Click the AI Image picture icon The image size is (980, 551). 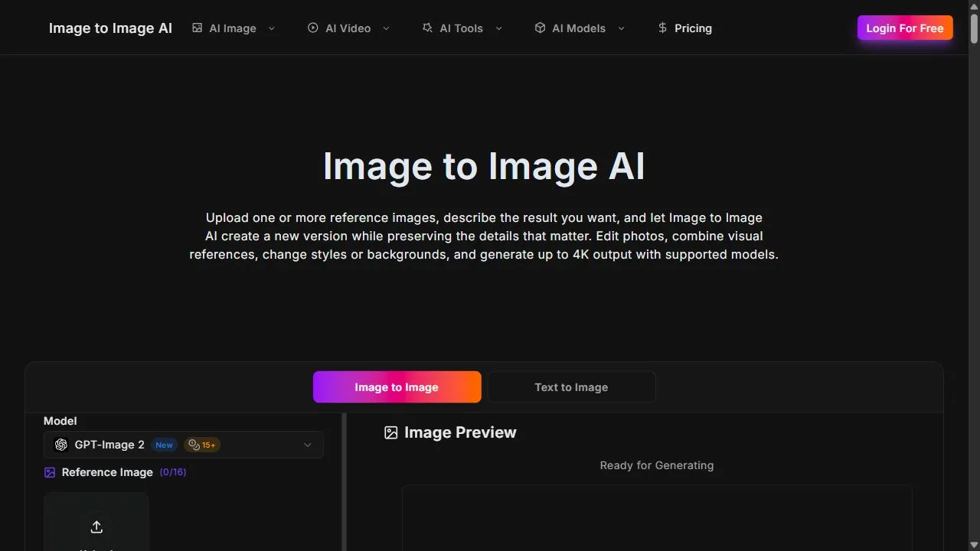[197, 28]
